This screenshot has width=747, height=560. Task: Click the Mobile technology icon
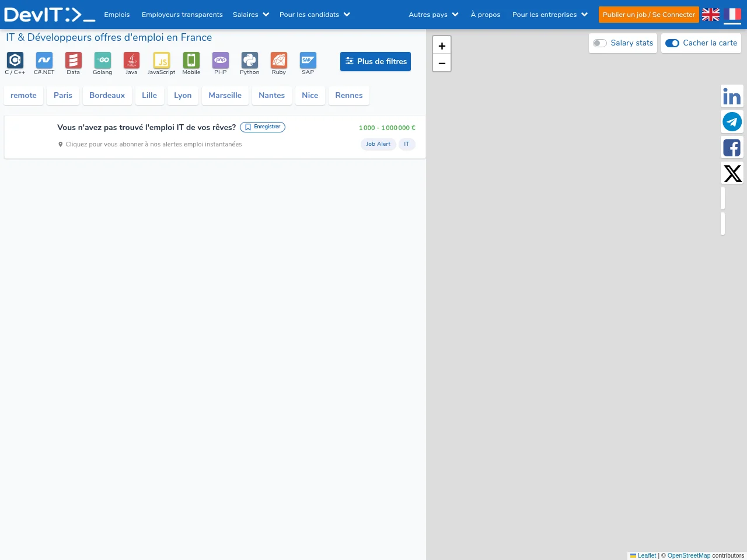[x=191, y=60]
